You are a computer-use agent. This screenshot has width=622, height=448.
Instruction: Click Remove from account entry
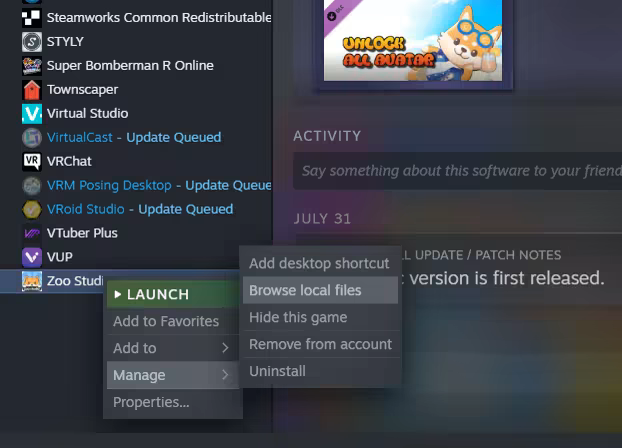click(x=321, y=344)
